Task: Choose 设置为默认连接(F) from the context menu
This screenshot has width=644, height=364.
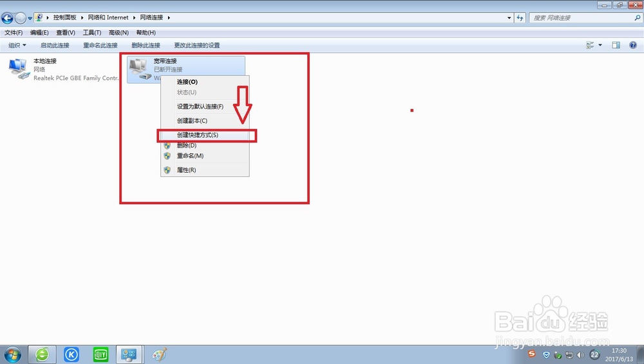Action: tap(205, 106)
